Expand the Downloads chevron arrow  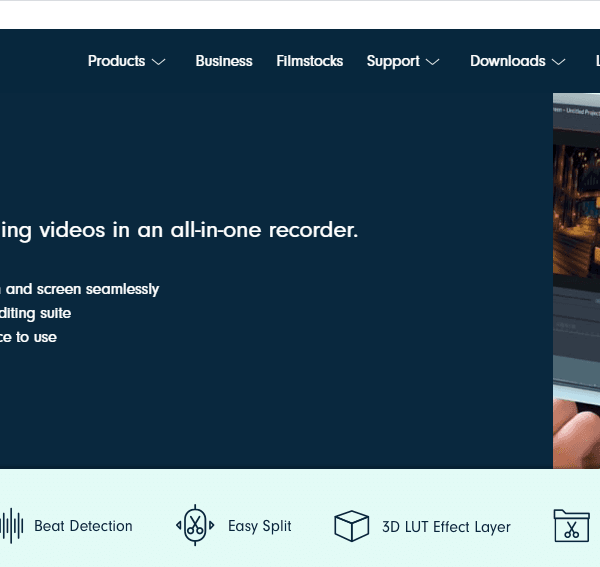click(x=559, y=62)
